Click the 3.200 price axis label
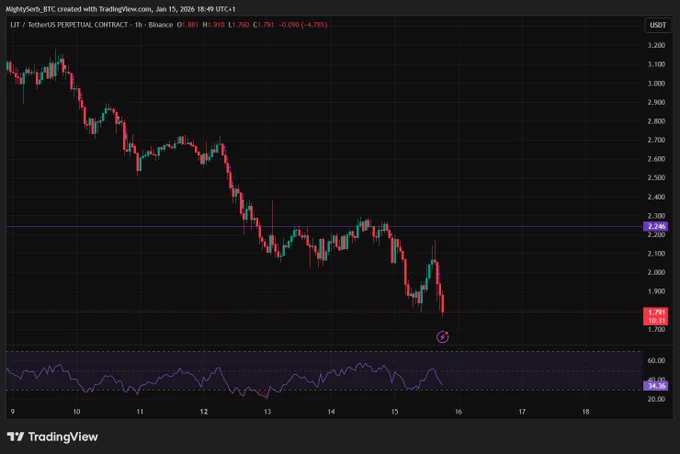The height and width of the screenshot is (454, 680). point(656,45)
